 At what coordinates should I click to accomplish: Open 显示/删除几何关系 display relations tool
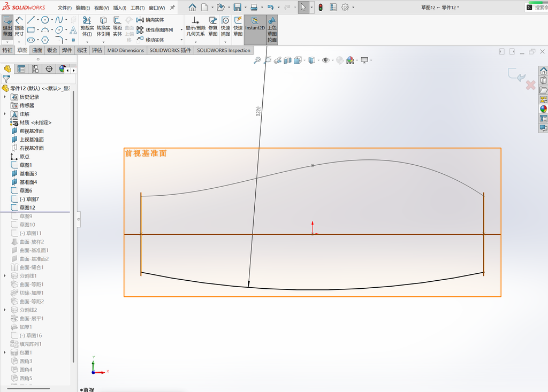(x=195, y=27)
